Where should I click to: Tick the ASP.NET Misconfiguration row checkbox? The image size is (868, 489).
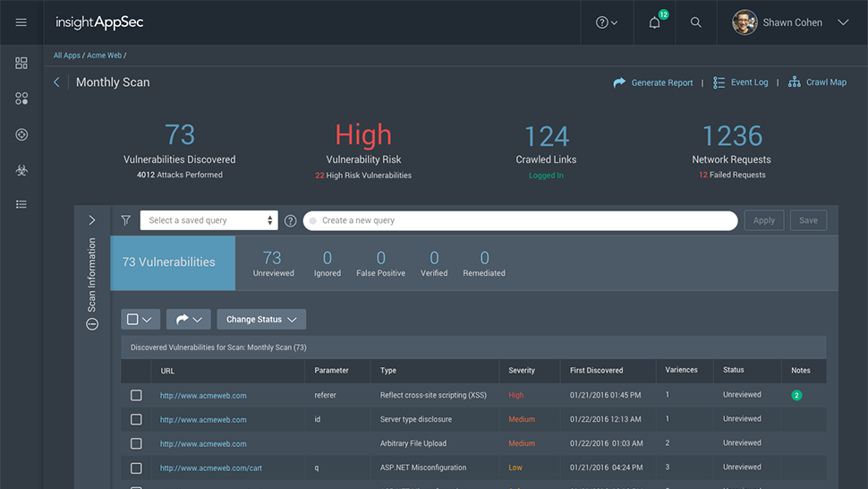pos(136,468)
